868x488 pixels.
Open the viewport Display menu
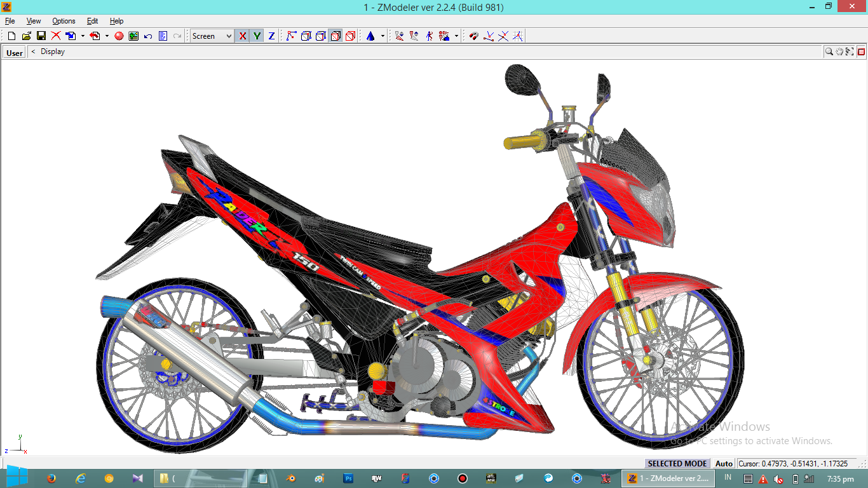point(53,51)
